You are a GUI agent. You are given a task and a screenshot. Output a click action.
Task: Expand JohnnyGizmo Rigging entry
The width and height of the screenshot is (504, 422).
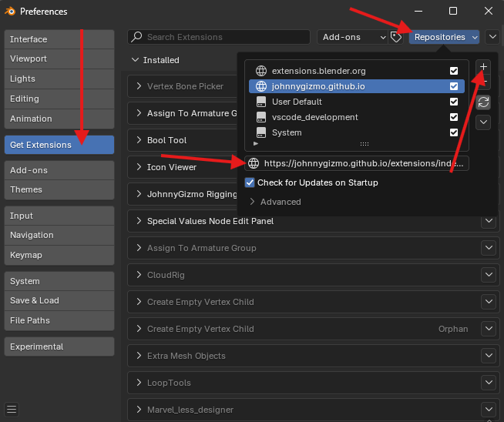point(139,194)
